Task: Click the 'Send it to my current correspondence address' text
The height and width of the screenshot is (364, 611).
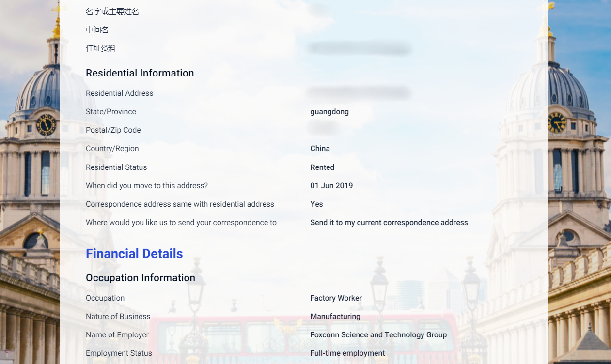Action: coord(389,223)
